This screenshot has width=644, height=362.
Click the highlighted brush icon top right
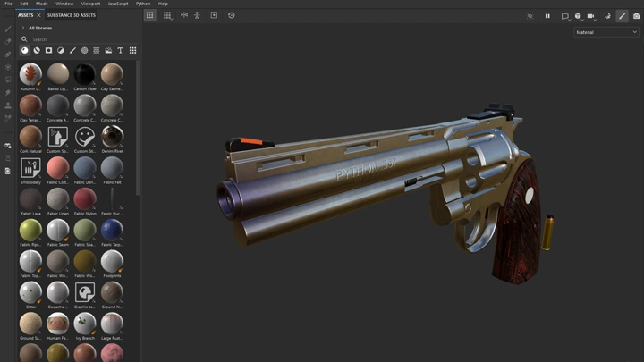point(623,16)
